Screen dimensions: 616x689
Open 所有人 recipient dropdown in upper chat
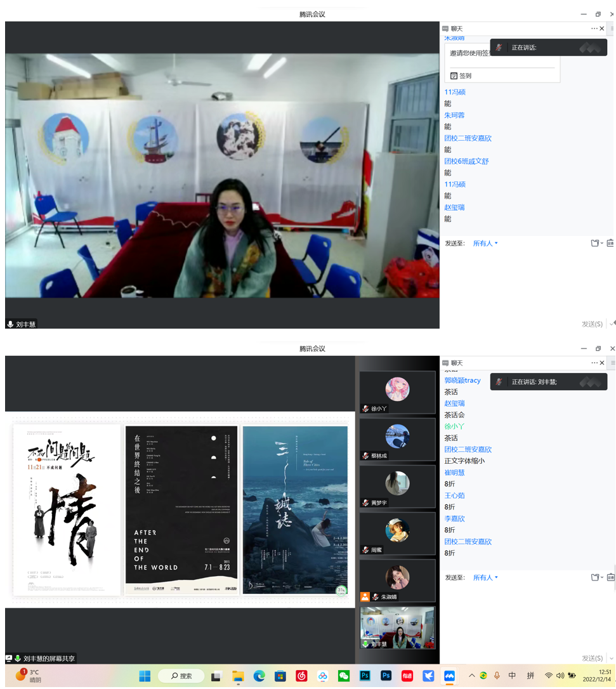(x=485, y=243)
